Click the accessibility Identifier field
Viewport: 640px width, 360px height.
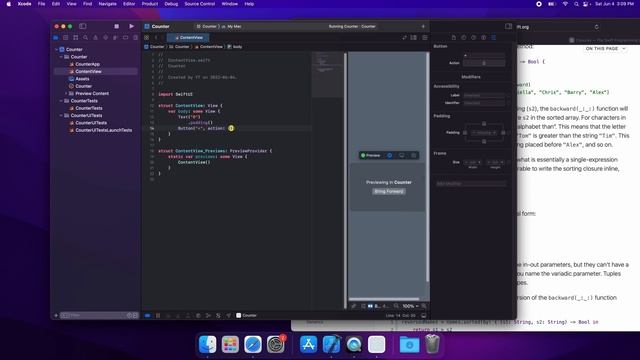click(484, 103)
